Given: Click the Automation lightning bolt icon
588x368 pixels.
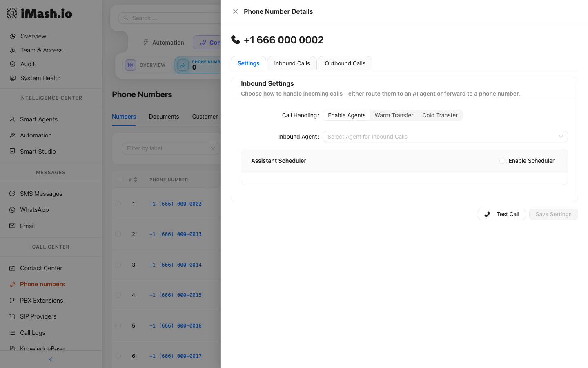Looking at the screenshot, I should (x=146, y=43).
